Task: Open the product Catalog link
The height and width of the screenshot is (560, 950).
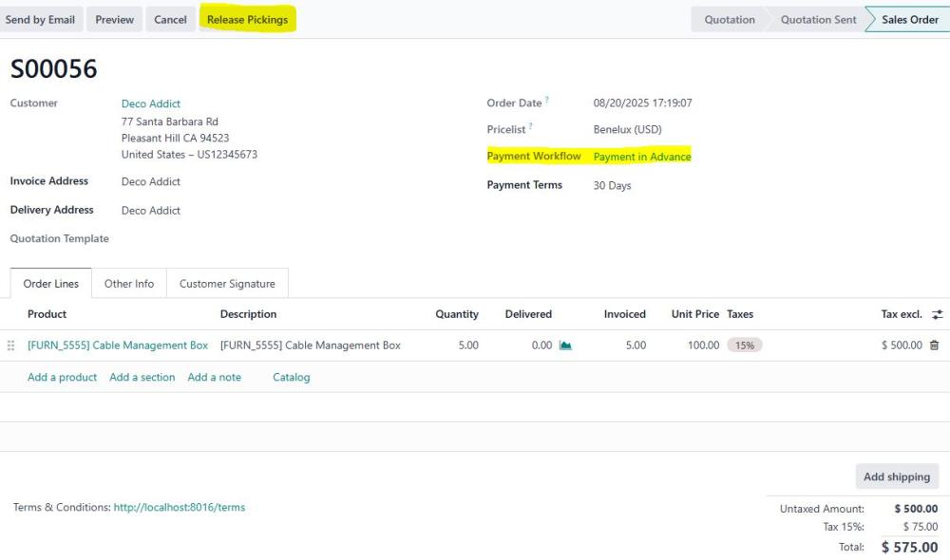Action: click(291, 377)
